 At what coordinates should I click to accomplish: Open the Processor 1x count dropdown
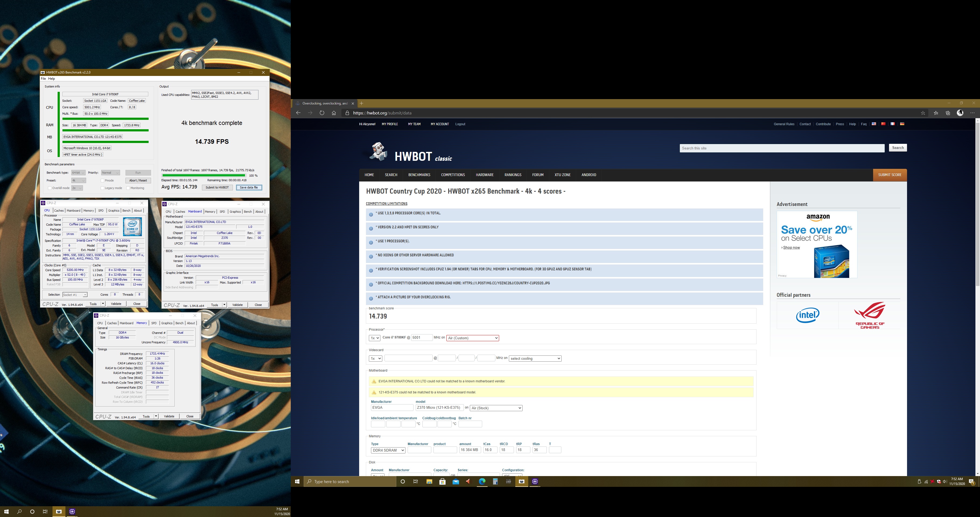374,338
